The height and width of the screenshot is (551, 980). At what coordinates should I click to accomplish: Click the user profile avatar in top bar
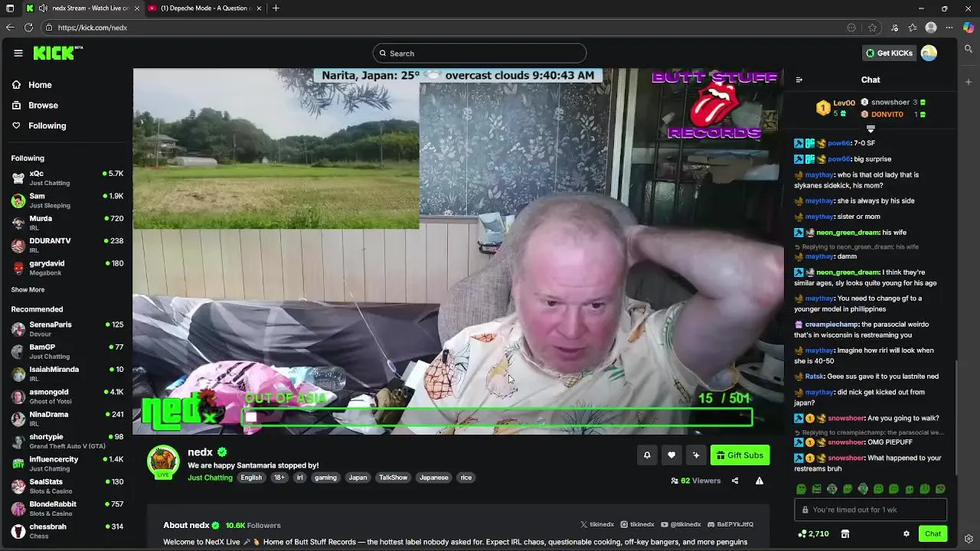[929, 53]
